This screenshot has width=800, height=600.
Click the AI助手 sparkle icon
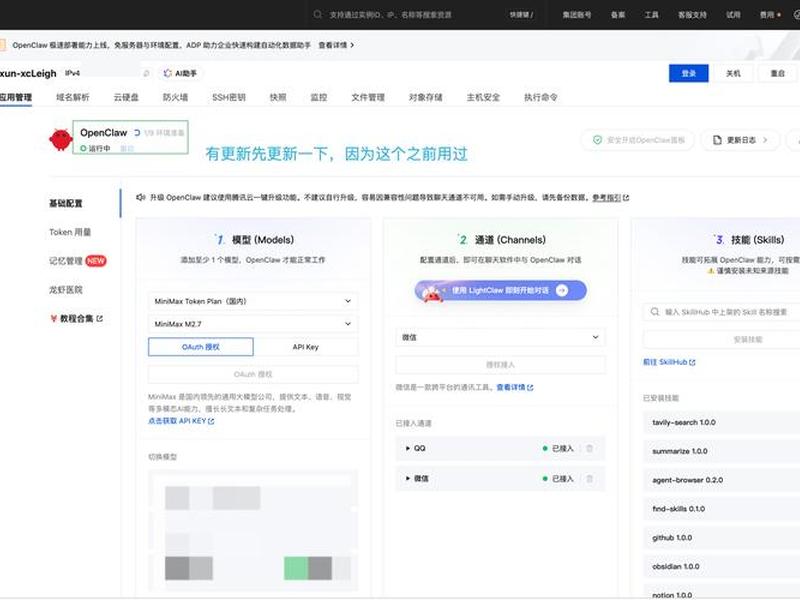tap(167, 73)
